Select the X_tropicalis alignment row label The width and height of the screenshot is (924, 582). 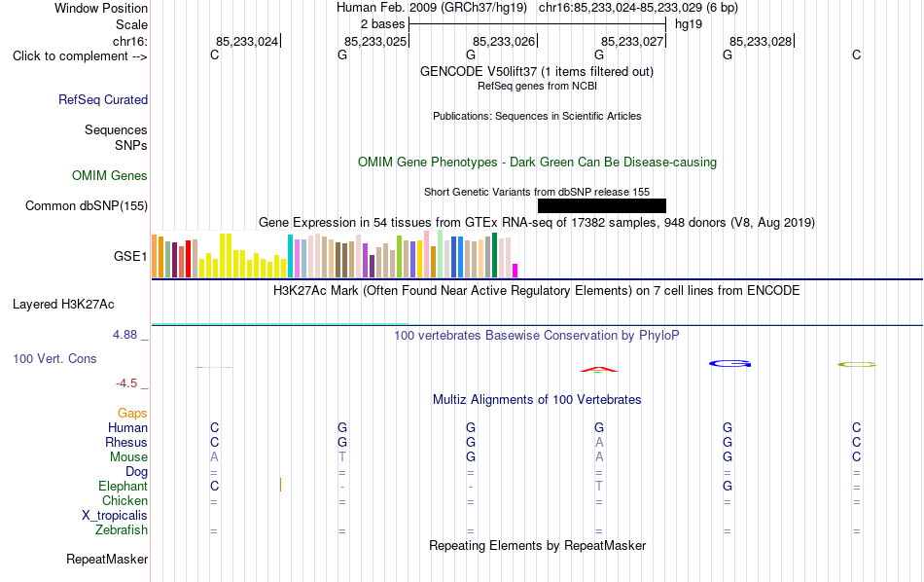pyautogui.click(x=115, y=516)
